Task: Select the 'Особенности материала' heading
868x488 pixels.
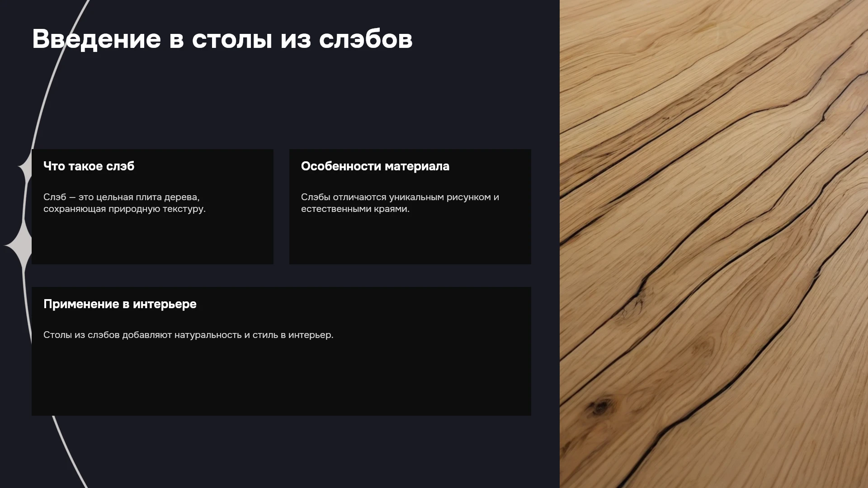Action: coord(375,166)
